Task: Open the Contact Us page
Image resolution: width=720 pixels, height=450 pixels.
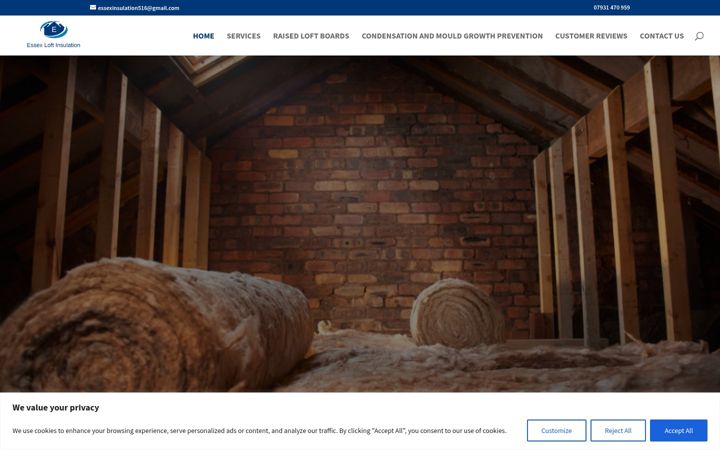Action: point(662,36)
